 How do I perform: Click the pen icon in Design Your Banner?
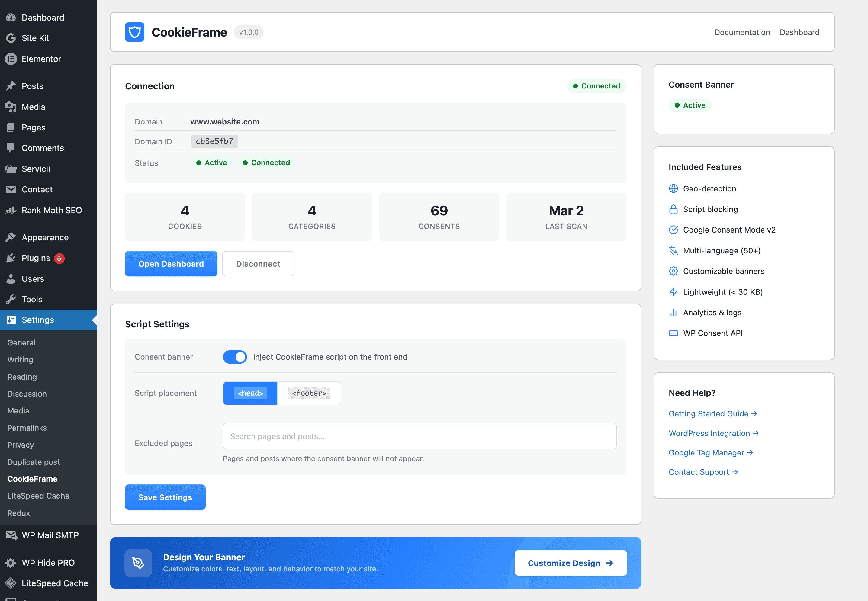coord(138,563)
